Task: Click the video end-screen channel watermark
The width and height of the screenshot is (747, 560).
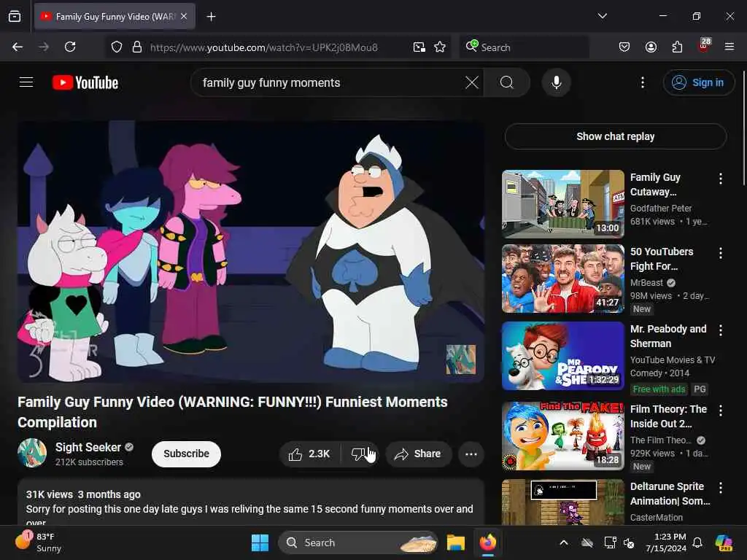Action: point(461,359)
